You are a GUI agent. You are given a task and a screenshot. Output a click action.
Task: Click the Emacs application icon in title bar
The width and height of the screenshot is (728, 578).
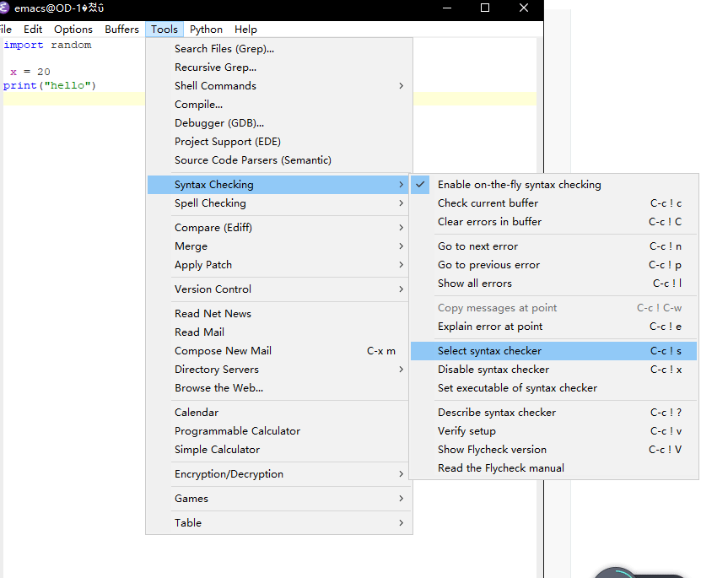(5, 8)
